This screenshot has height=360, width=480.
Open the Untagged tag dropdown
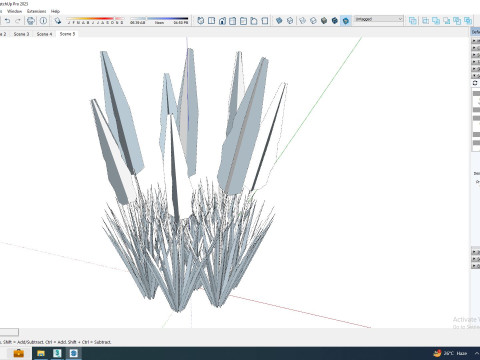(379, 19)
